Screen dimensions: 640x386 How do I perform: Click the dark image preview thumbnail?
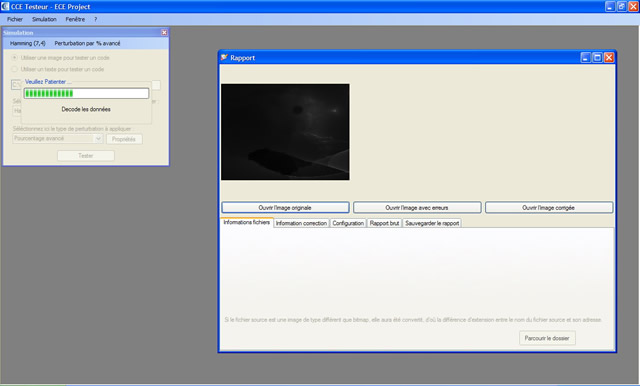pyautogui.click(x=285, y=132)
